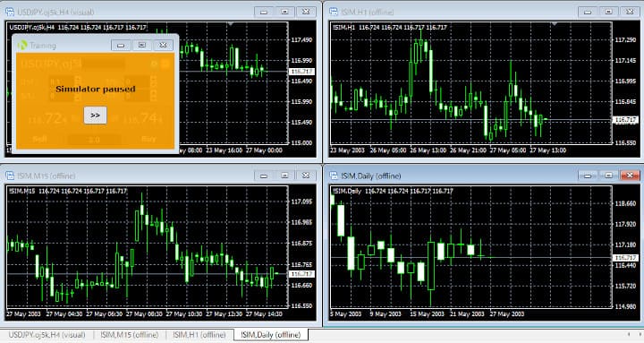Click ISIM,Daily (offline) window title text
Image resolution: width=644 pixels, height=343 pixels.
(x=371, y=176)
